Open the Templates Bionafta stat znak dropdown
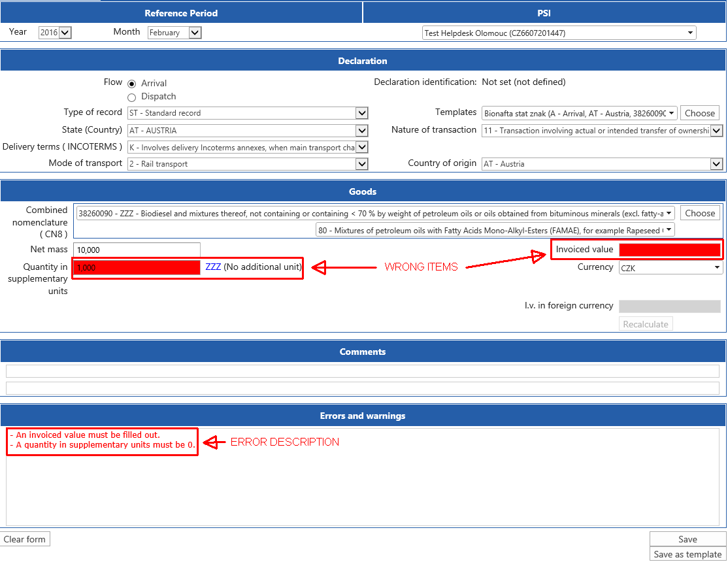 pos(580,113)
